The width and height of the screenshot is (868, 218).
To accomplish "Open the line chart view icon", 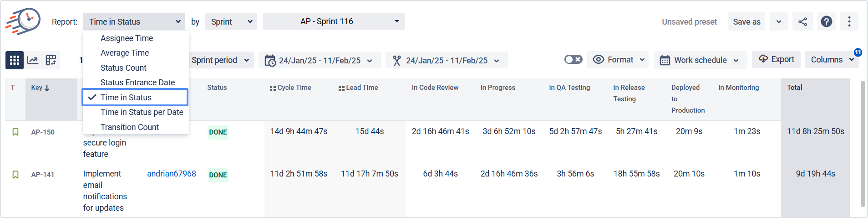I will (x=33, y=60).
